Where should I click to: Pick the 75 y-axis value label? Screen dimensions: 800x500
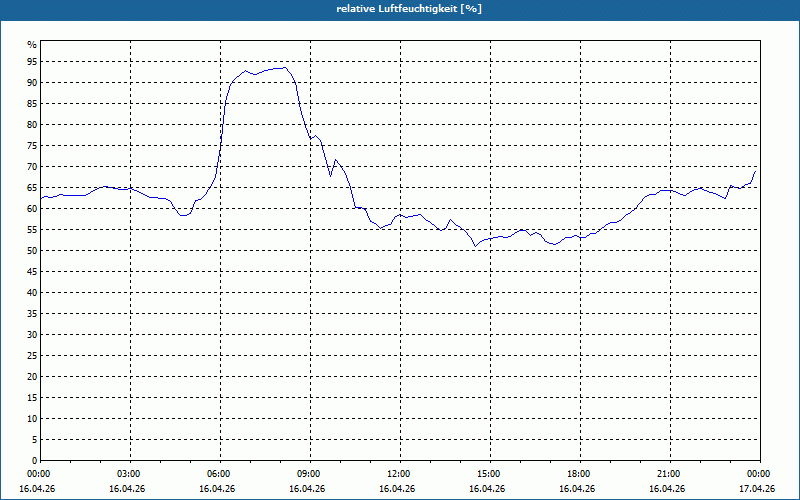32,145
